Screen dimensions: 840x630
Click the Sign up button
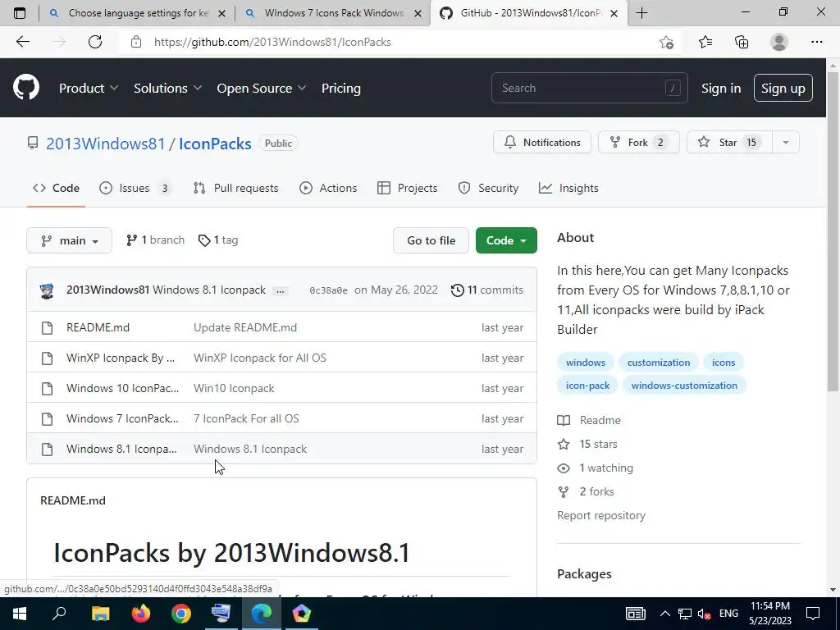tap(783, 88)
